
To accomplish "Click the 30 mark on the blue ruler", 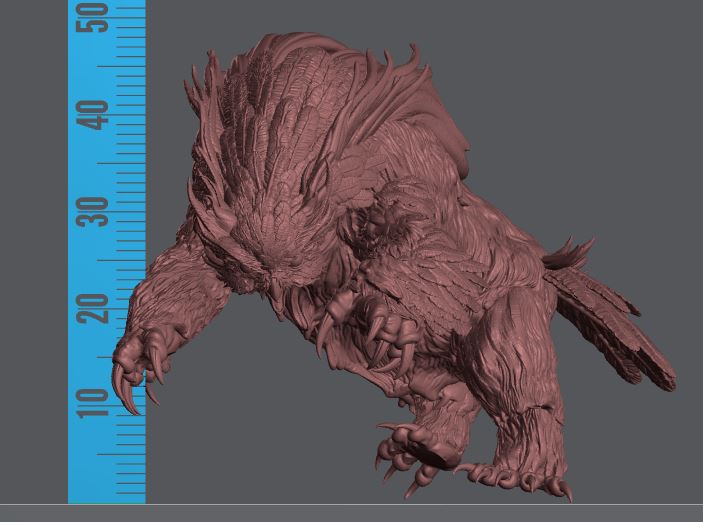I will coord(97,211).
